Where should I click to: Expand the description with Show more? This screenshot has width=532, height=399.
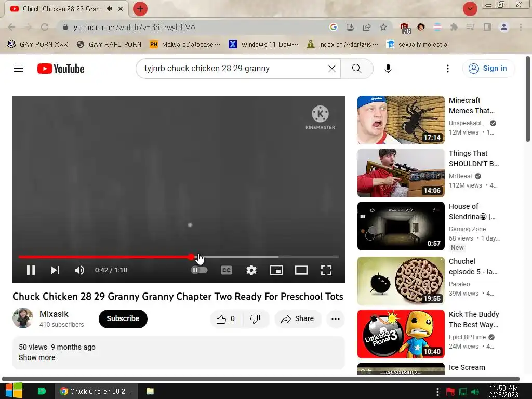(37, 357)
